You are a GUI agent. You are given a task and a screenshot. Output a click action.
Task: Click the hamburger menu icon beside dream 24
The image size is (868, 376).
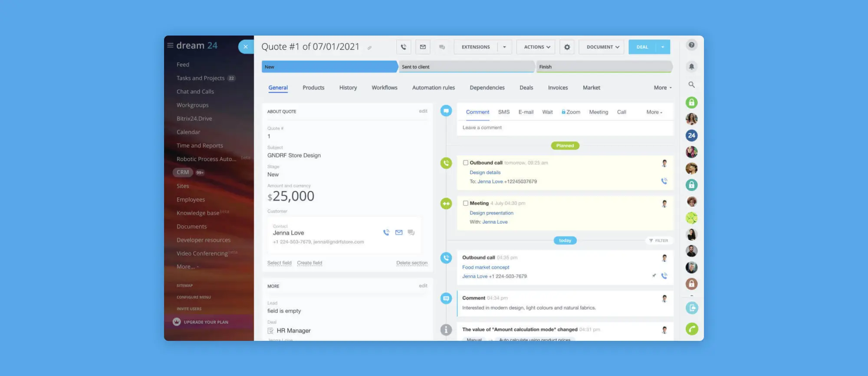click(x=170, y=45)
